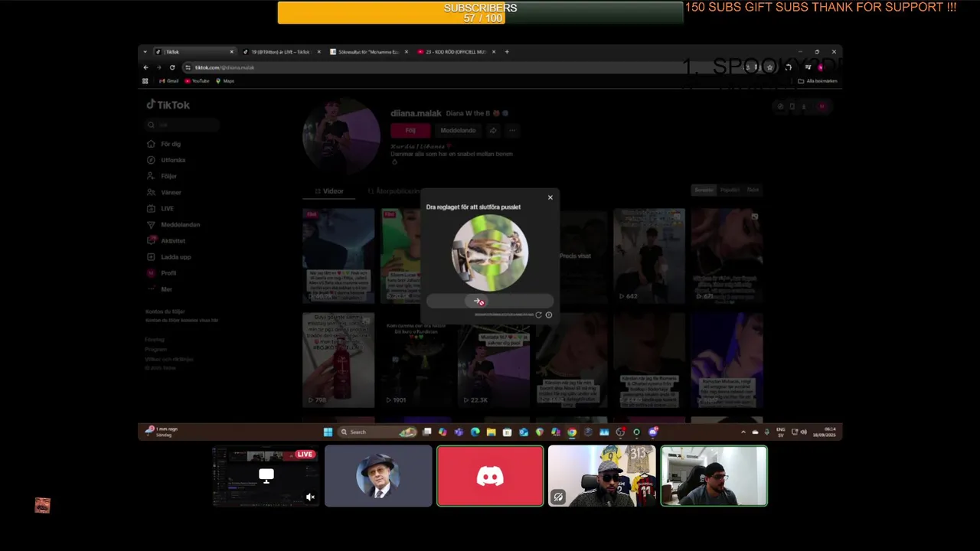Click the TikTok logo
980x551 pixels.
coord(168,105)
